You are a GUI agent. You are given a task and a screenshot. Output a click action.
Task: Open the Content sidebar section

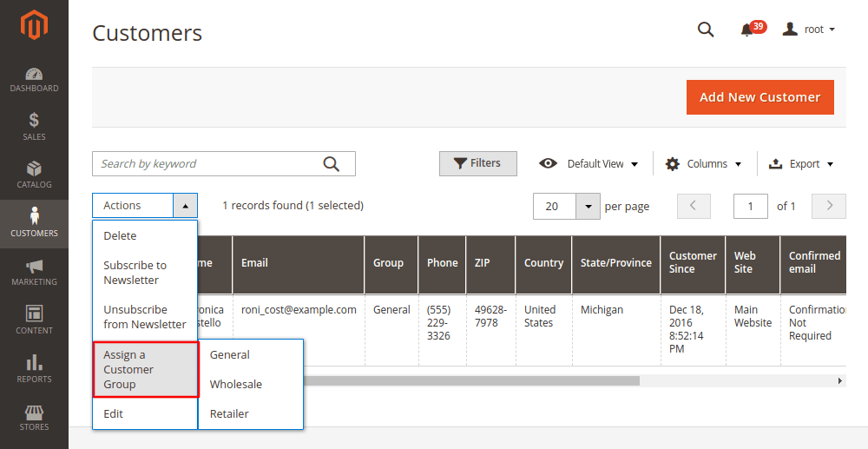click(x=35, y=321)
